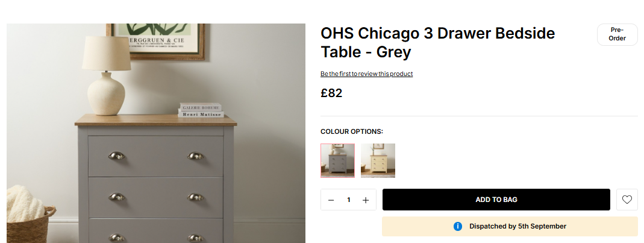Viewport: 644px width, 243px height.
Task: Add item to wishlist via heart icon
Action: coord(627,200)
